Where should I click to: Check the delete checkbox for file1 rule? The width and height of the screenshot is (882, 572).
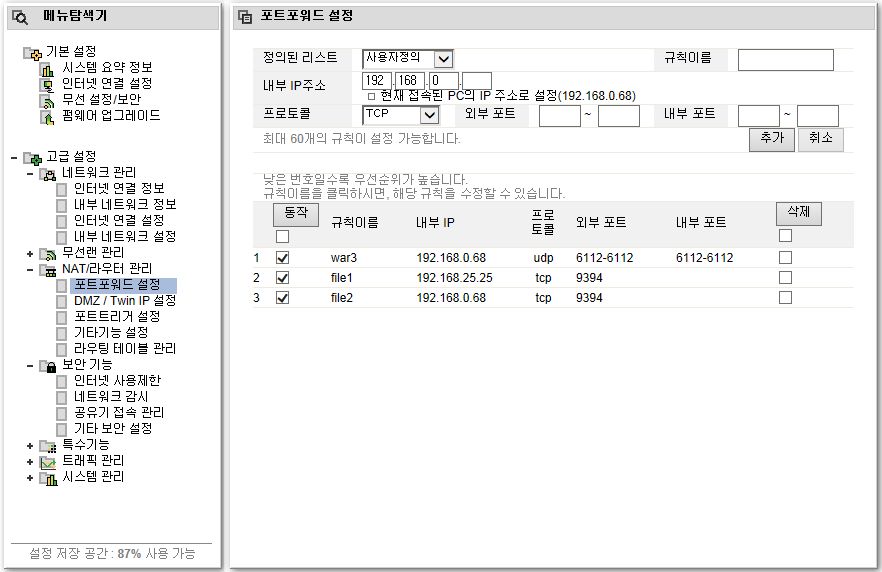(x=785, y=278)
